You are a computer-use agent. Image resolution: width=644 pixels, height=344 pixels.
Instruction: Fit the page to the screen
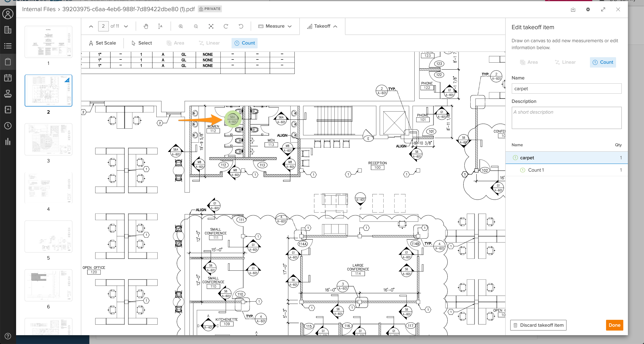point(211,26)
